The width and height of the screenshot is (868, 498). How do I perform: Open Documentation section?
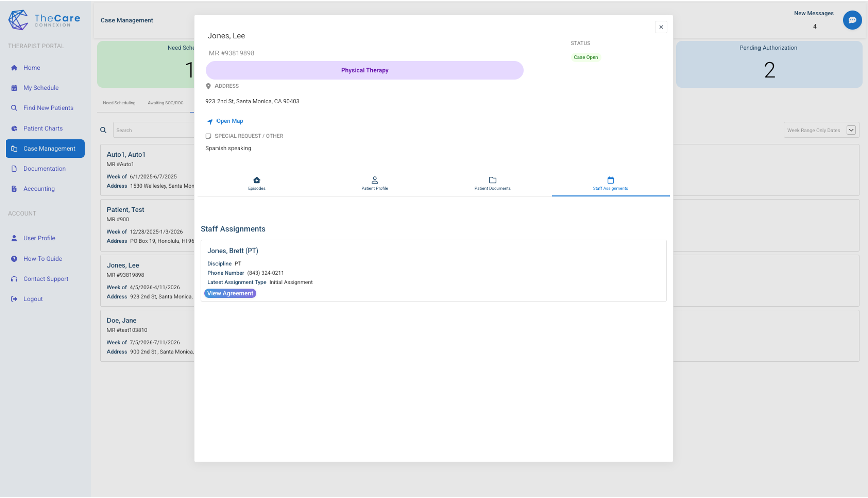click(x=45, y=169)
